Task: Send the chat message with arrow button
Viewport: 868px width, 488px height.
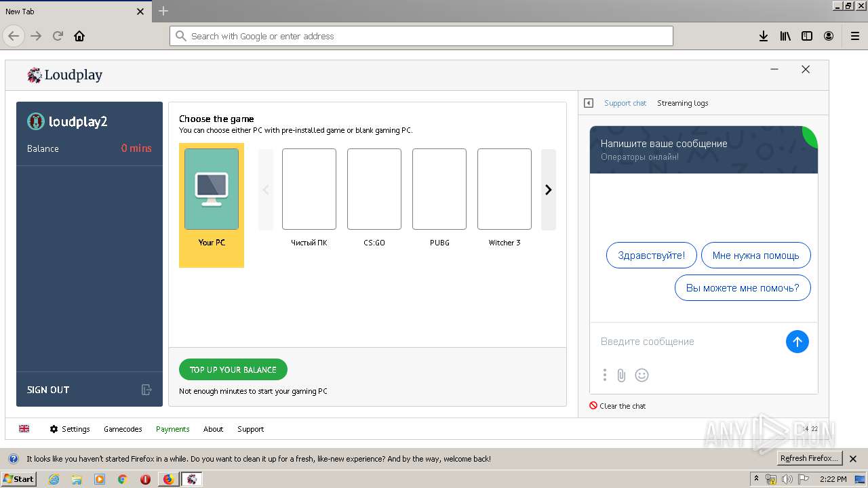Action: click(797, 342)
